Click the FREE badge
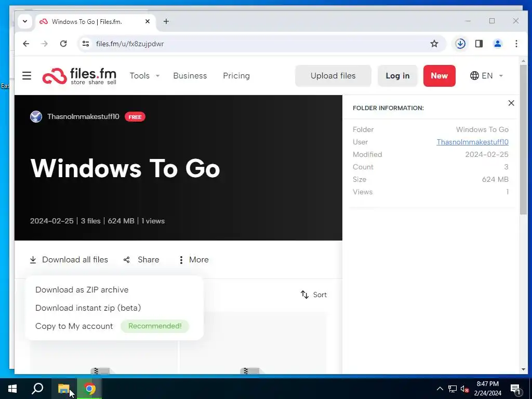This screenshot has width=532, height=399. pos(135,117)
